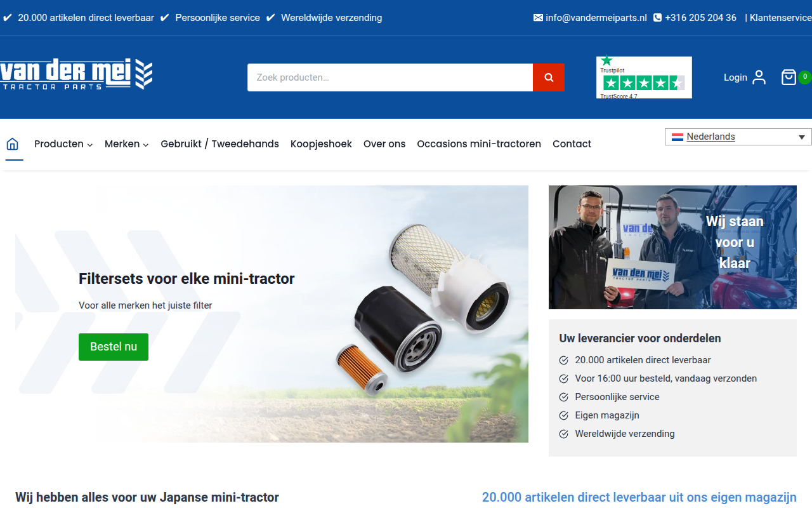This screenshot has width=812, height=508.
Task: Click the Dutch flag icon in language selector
Action: (678, 137)
